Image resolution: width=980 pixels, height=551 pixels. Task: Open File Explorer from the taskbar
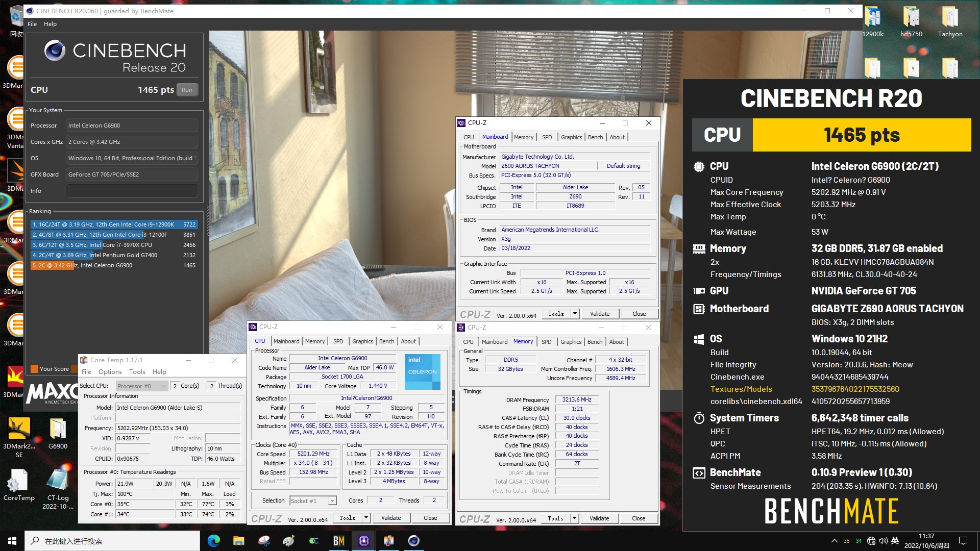(x=238, y=541)
